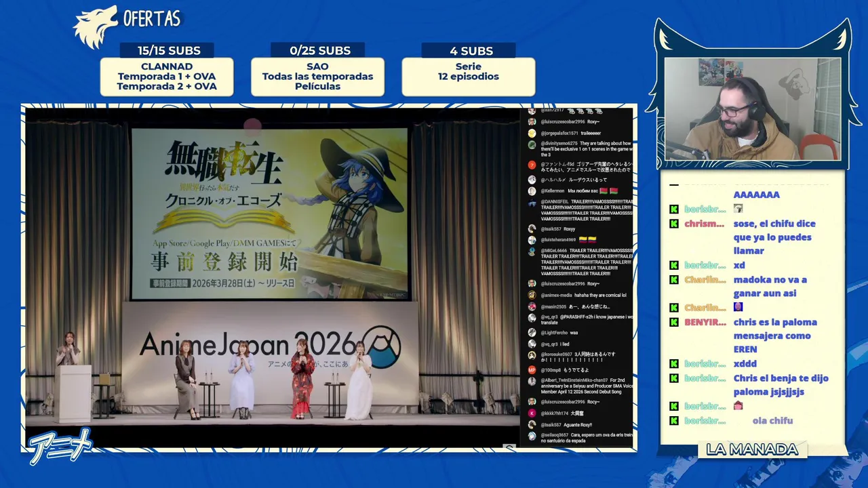Click the MP avatar of 100mp8
Screen dimensions: 868x488
coord(532,370)
